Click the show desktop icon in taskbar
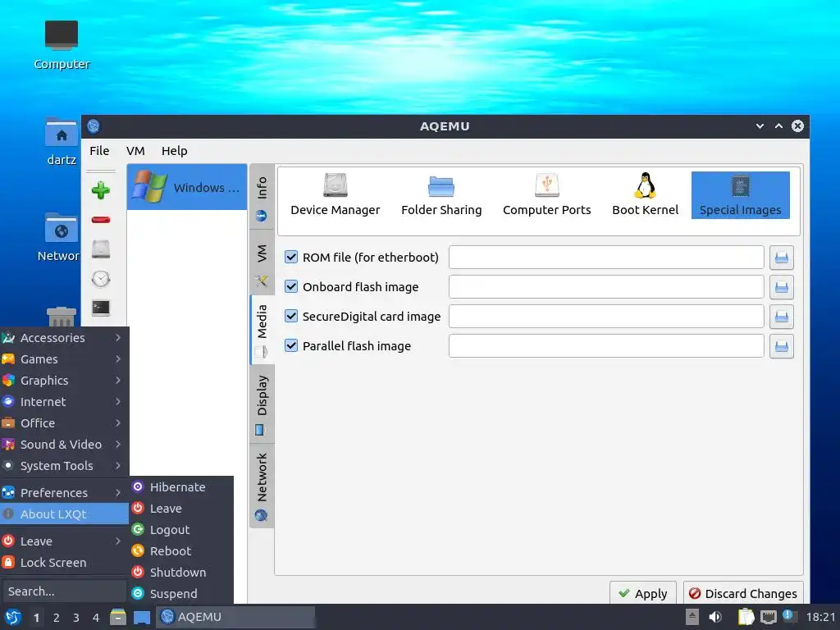Screen dimensions: 840x630 pos(141,617)
